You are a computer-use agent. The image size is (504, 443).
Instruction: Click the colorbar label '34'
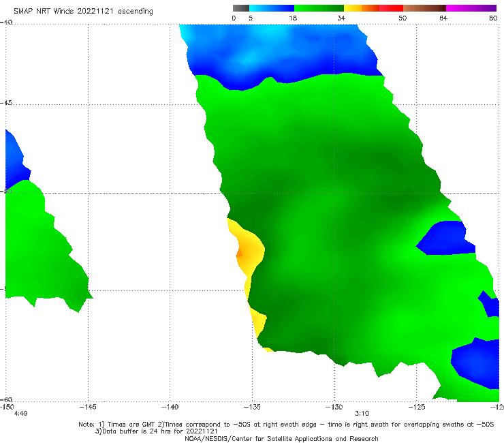tap(341, 18)
